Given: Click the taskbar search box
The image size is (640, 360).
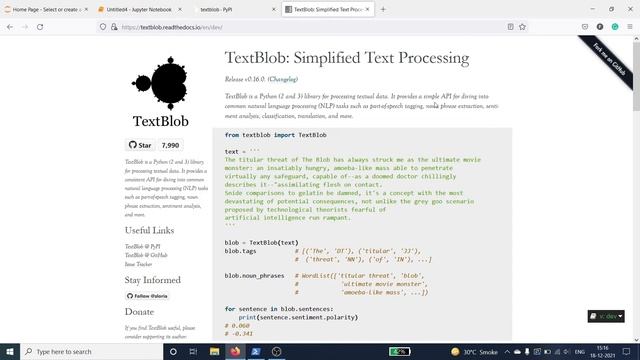Looking at the screenshot, I should (x=91, y=351).
